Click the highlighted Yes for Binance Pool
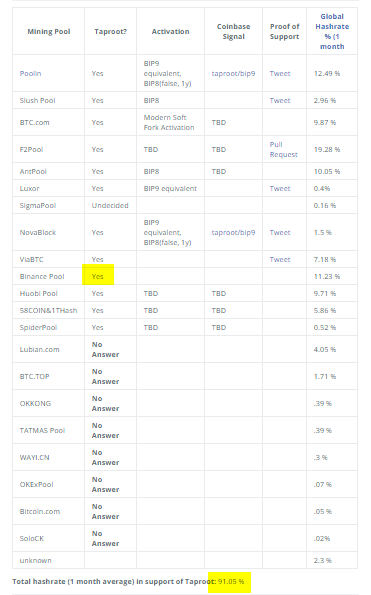Image resolution: width=371 pixels, height=595 pixels. (x=98, y=275)
